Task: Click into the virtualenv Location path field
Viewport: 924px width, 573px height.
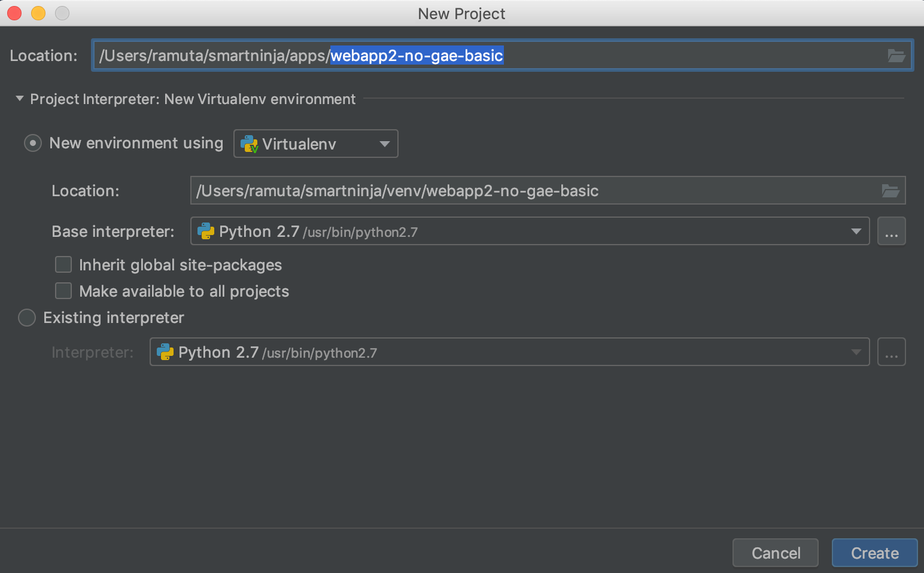Action: pyautogui.click(x=548, y=191)
